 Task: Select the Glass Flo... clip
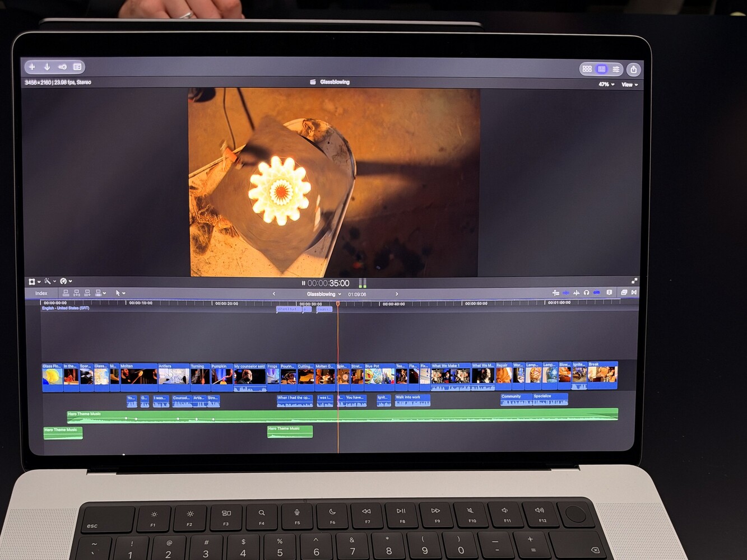click(x=53, y=377)
